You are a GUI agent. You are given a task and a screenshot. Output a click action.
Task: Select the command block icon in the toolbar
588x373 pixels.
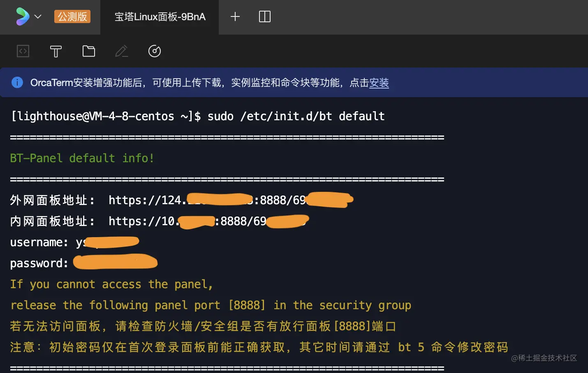(23, 51)
